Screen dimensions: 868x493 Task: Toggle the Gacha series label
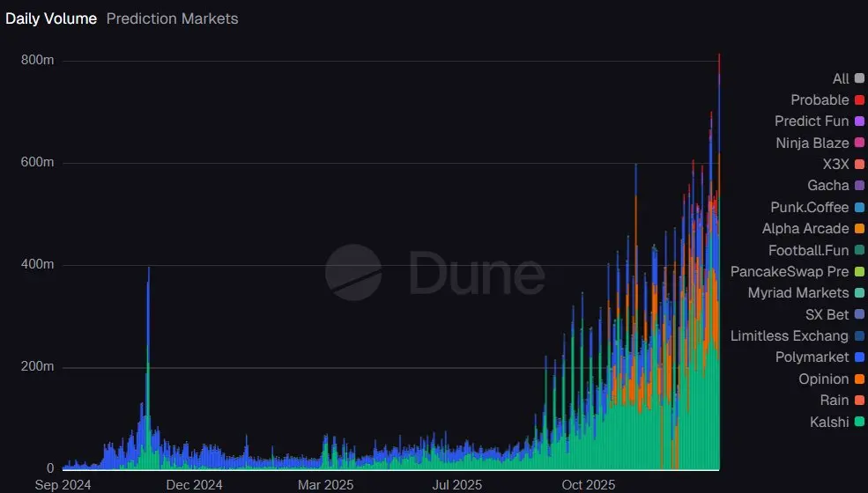point(828,186)
